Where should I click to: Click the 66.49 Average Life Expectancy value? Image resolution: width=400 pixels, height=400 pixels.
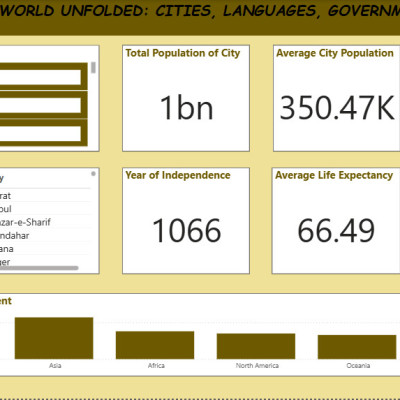coord(336,230)
